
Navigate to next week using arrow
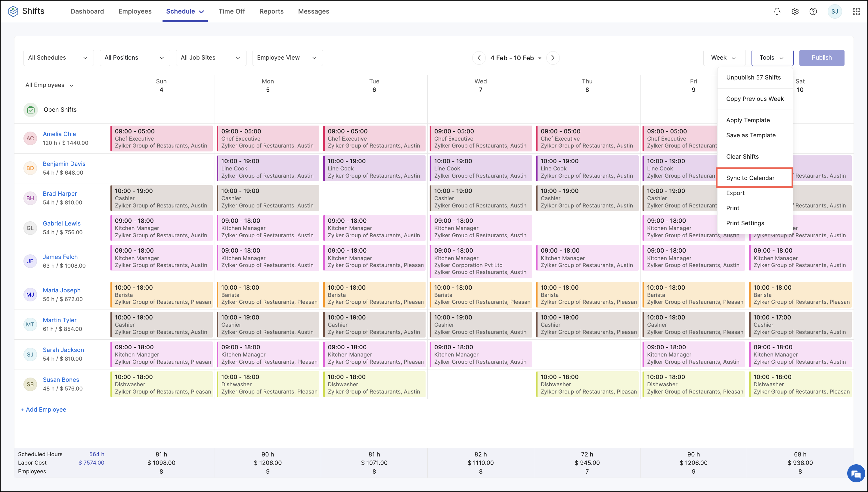point(553,58)
